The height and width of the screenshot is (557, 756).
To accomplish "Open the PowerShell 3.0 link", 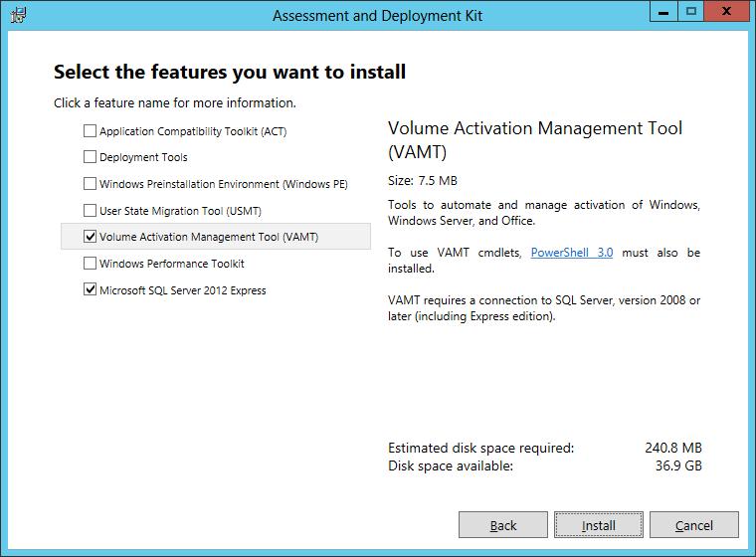I will (x=571, y=253).
